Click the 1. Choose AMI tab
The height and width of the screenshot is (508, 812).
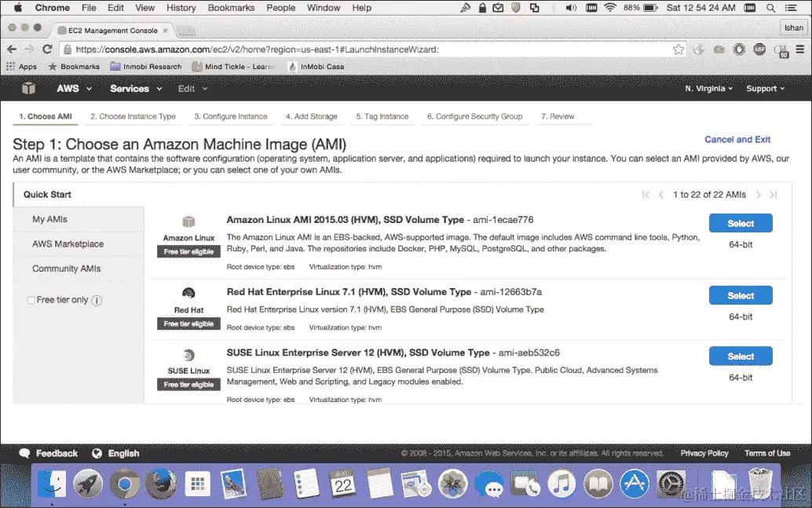(x=46, y=116)
